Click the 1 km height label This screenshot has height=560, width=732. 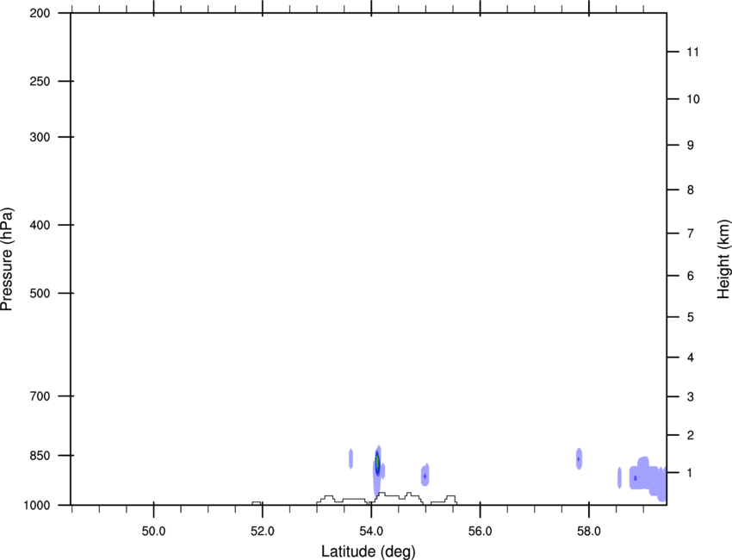click(x=691, y=473)
